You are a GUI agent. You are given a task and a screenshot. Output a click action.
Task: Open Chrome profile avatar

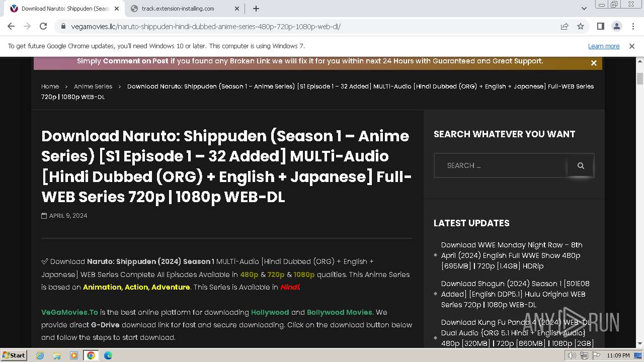(617, 26)
